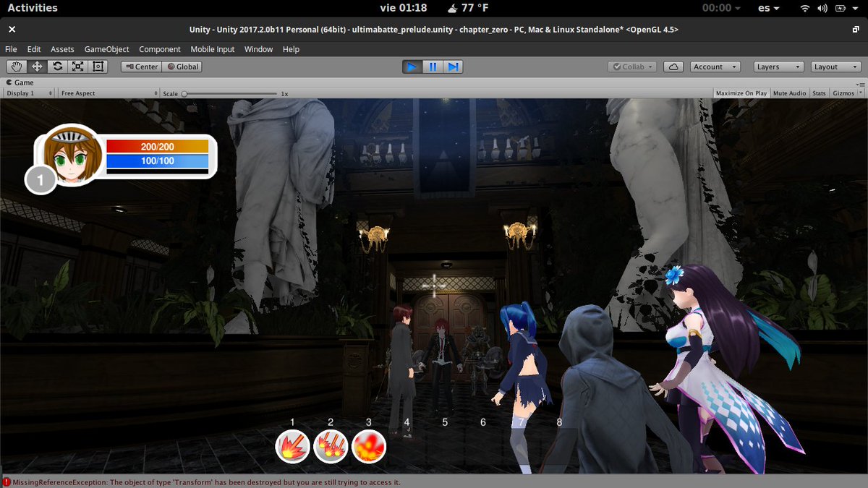
Task: Open the es keyboard language menu
Action: (x=768, y=8)
